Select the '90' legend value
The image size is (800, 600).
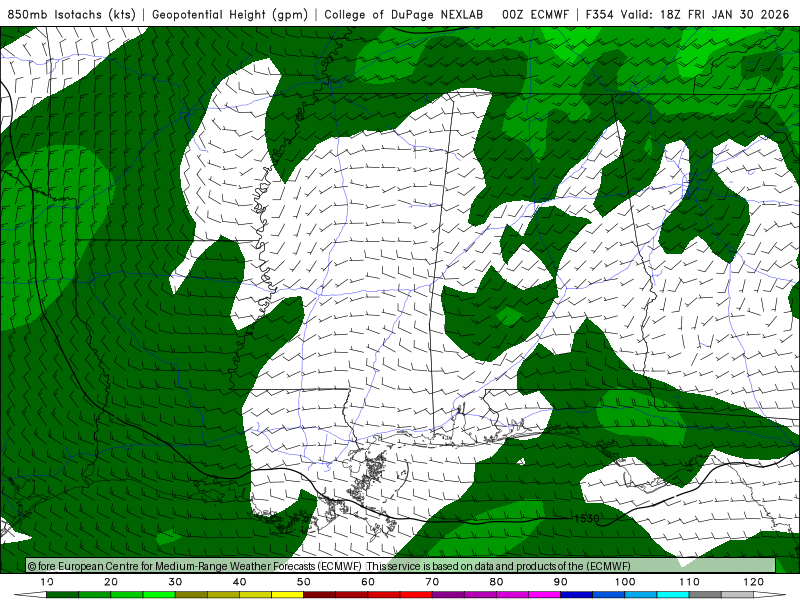[561, 582]
